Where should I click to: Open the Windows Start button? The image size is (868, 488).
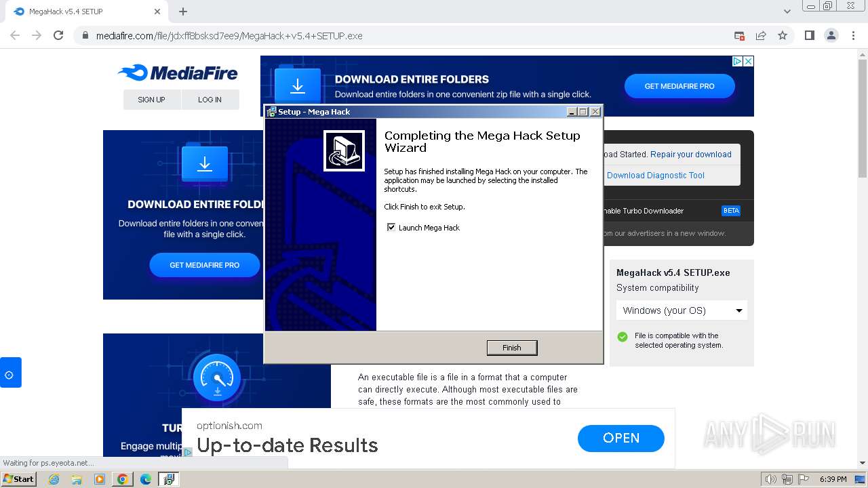click(19, 479)
